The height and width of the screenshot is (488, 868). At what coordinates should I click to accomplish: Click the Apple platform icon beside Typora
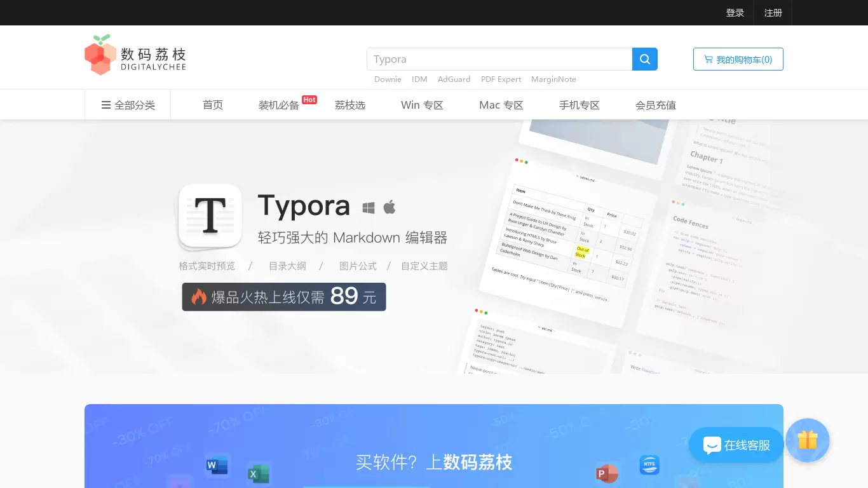tap(390, 207)
